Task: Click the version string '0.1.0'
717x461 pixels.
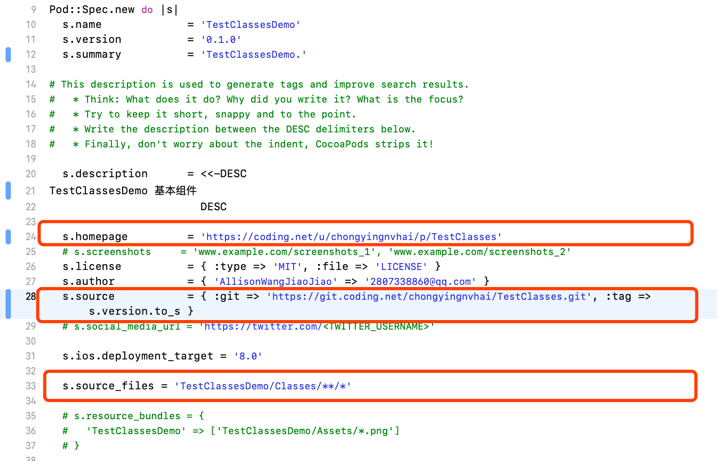Action: tap(221, 40)
